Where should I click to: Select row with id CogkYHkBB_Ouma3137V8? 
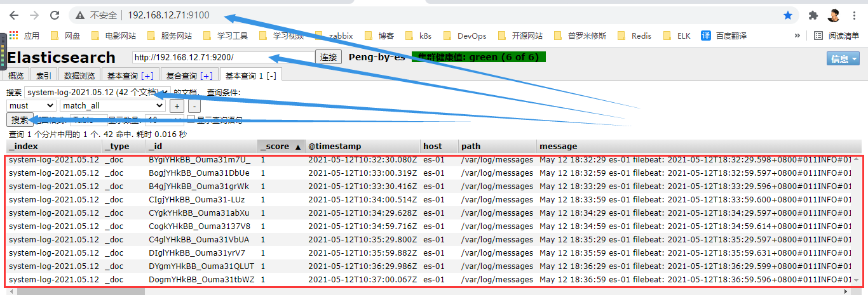(x=429, y=226)
